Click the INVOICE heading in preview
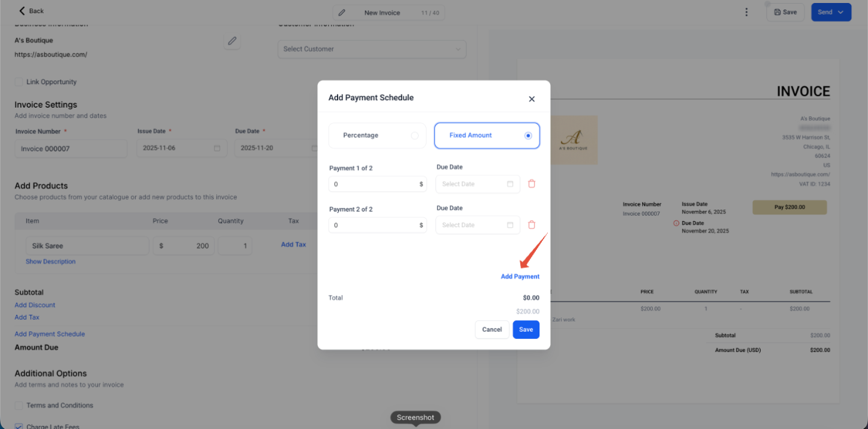The image size is (868, 429). 803,91
